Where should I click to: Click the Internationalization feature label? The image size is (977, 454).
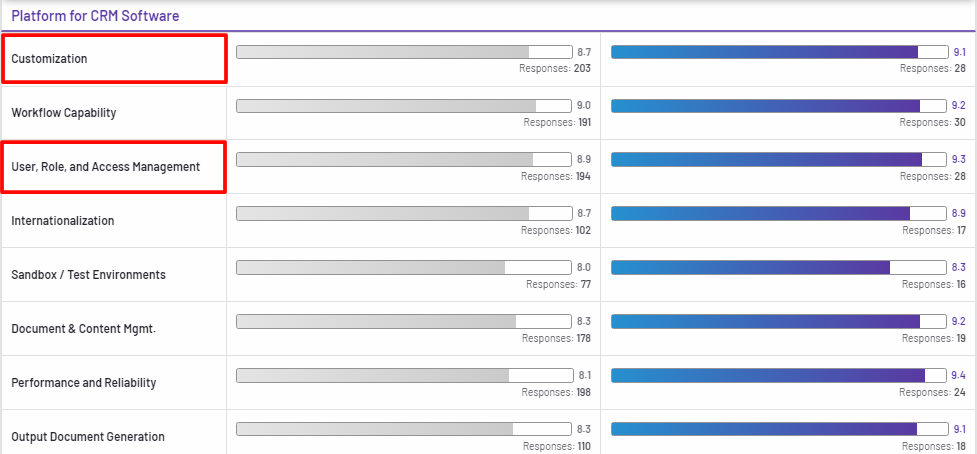pyautogui.click(x=63, y=221)
